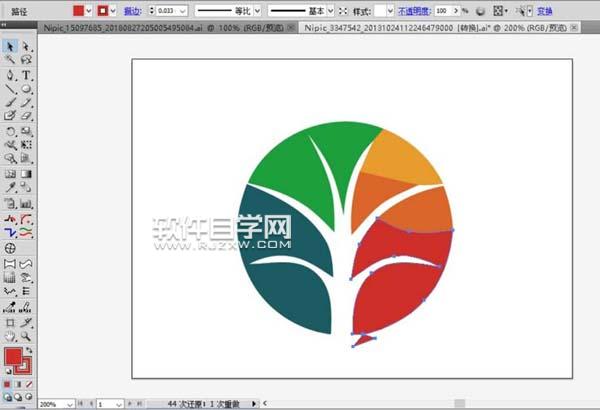600x410 pixels.
Task: Reset to default fill and stroke
Action: [8, 371]
